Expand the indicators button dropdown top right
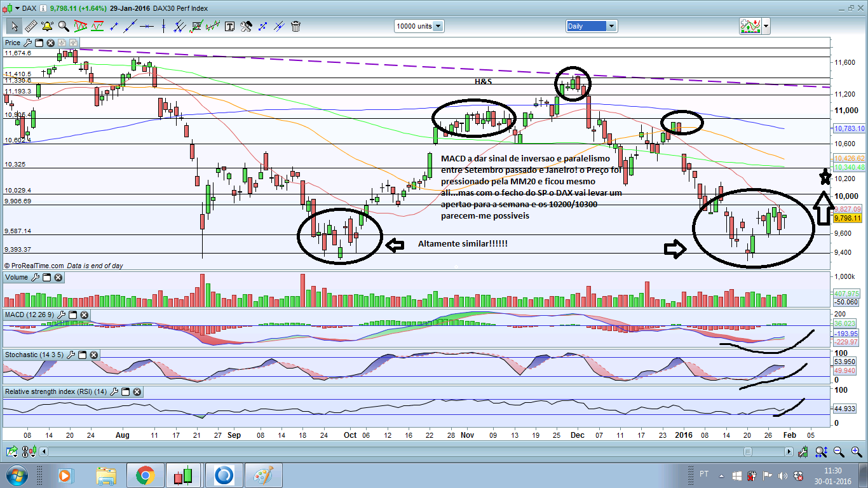 766,26
